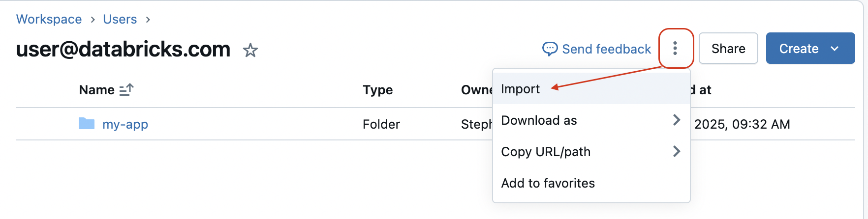Click the Name column header
The width and height of the screenshot is (868, 219).
coord(96,90)
